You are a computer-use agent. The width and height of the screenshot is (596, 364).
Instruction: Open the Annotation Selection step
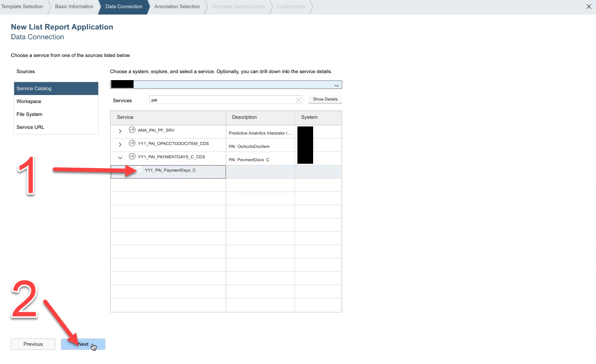(177, 7)
